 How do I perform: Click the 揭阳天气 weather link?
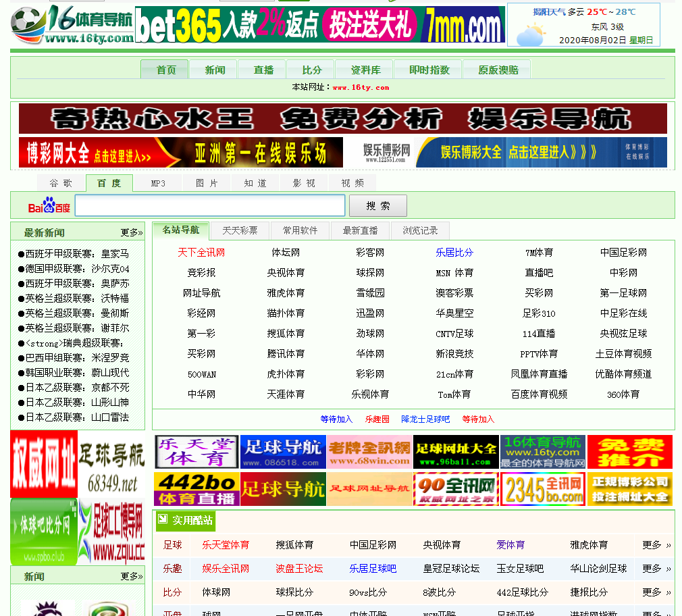click(550, 12)
